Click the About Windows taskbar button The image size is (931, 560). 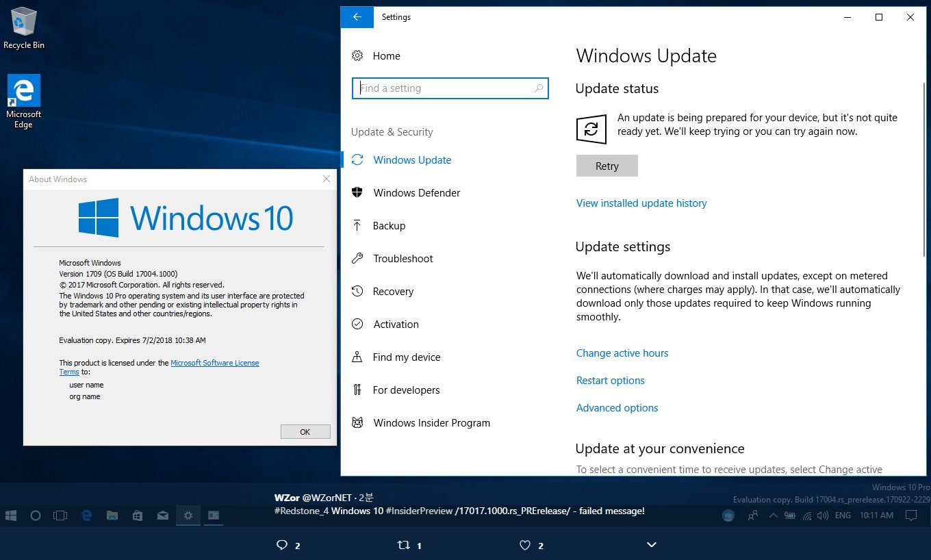pyautogui.click(x=214, y=516)
